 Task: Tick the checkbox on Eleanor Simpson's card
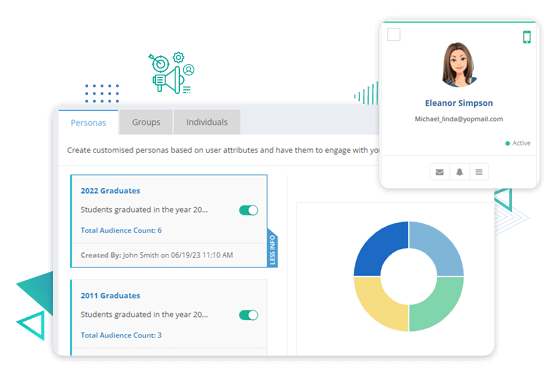point(394,35)
